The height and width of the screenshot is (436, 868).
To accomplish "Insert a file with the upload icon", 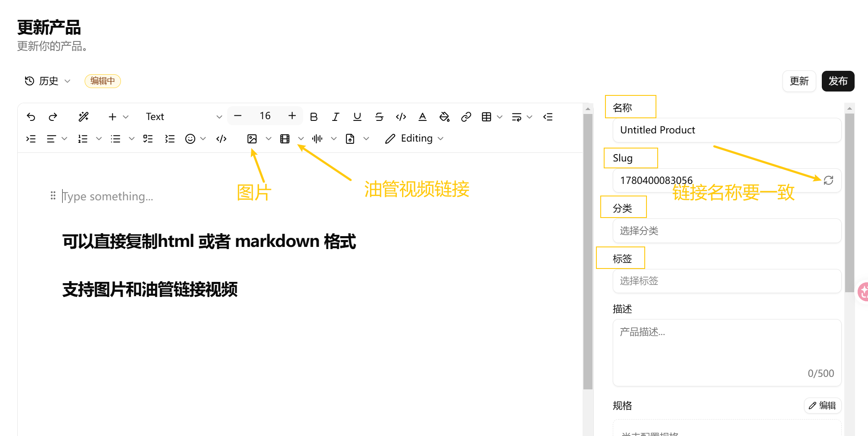I will click(x=350, y=139).
